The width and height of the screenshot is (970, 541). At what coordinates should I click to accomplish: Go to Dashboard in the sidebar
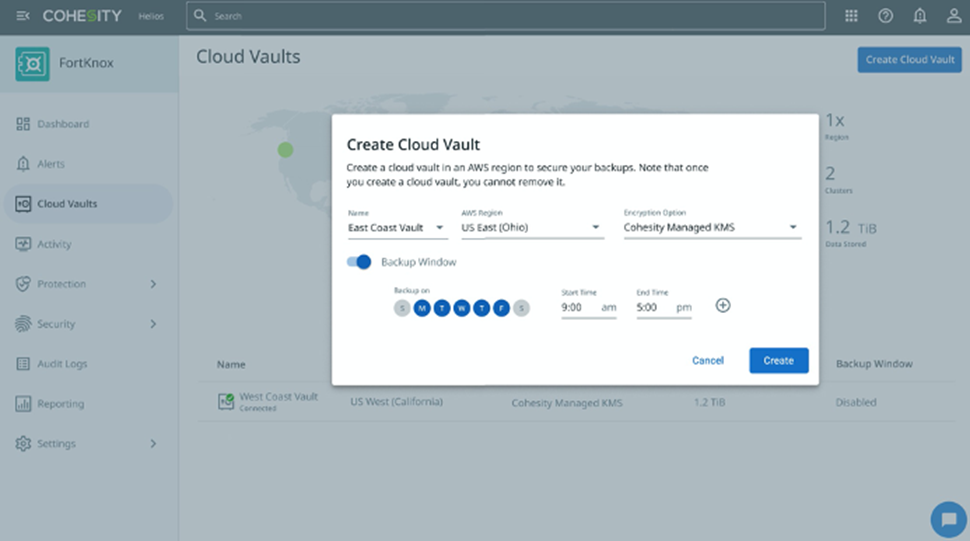tap(88, 124)
